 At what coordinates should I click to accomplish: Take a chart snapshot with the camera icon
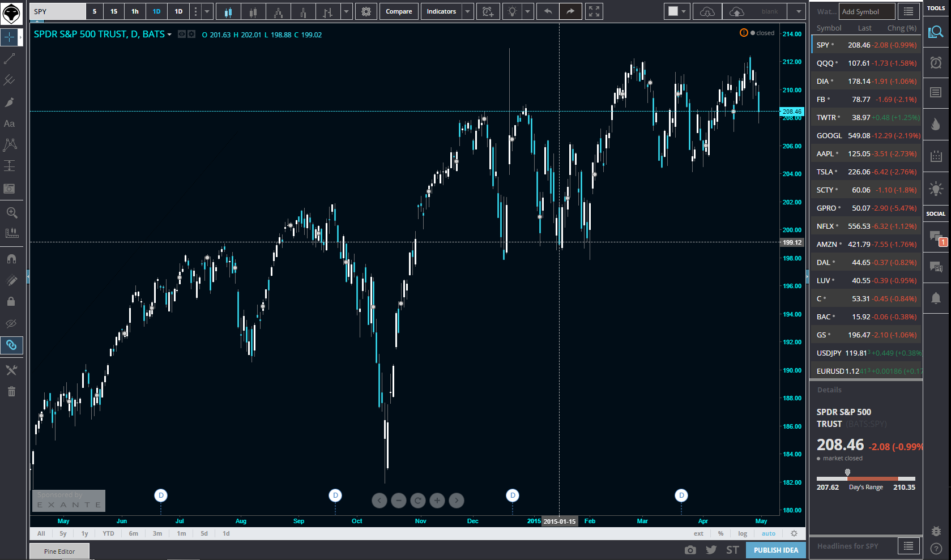690,550
